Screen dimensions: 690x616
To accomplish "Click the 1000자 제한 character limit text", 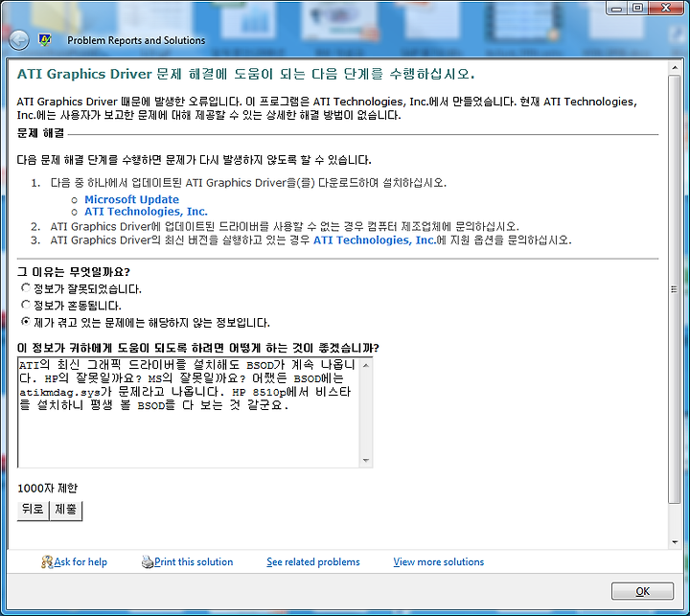I will point(48,488).
